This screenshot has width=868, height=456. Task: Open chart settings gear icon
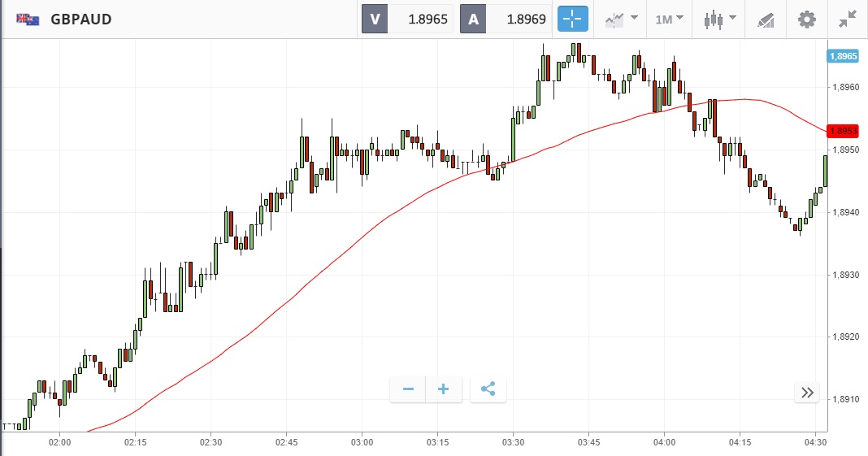click(x=806, y=19)
